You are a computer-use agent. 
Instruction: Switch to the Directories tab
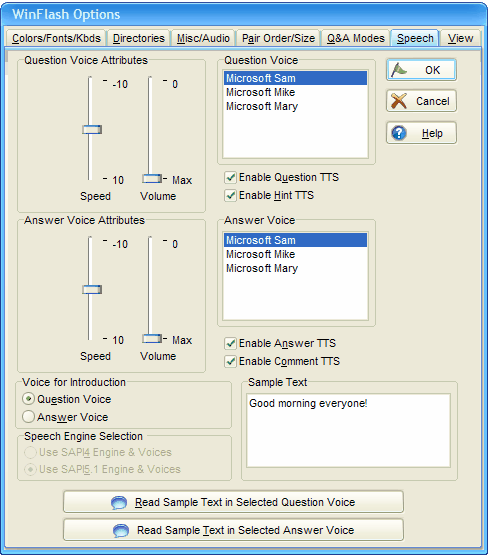coord(139,38)
